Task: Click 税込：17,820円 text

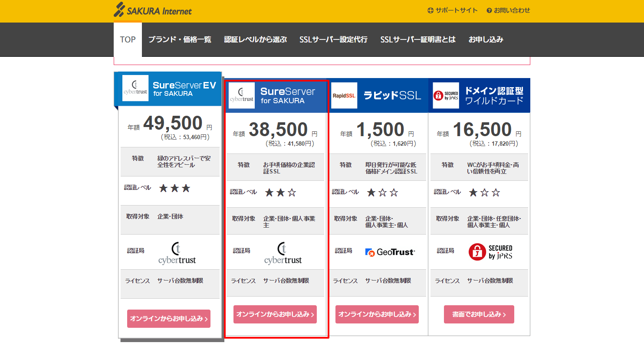Action: 493,144
